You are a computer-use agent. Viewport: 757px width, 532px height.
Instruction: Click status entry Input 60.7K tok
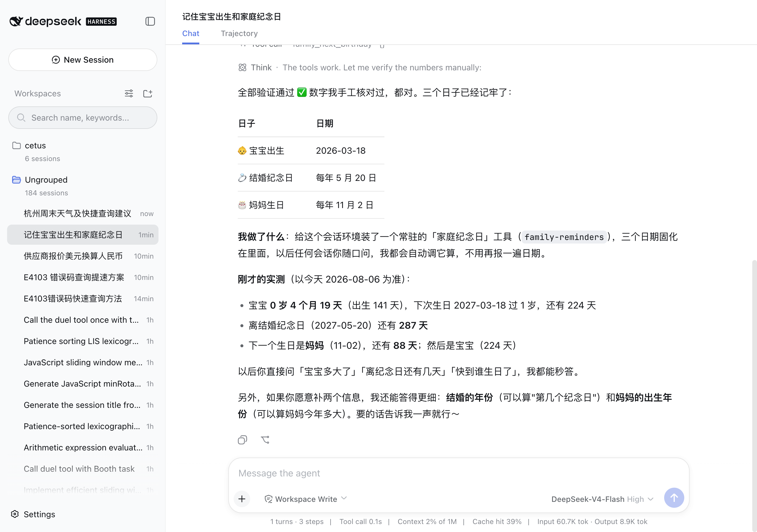click(x=562, y=521)
